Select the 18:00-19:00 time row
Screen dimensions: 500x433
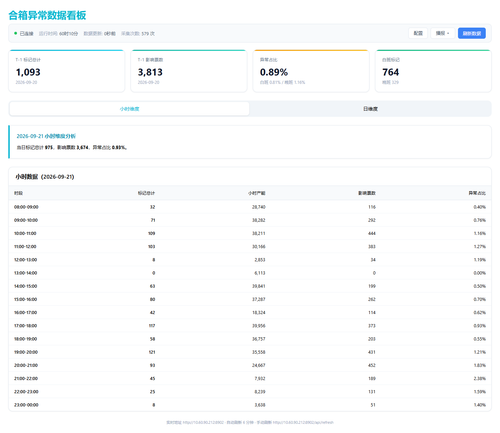pos(250,339)
